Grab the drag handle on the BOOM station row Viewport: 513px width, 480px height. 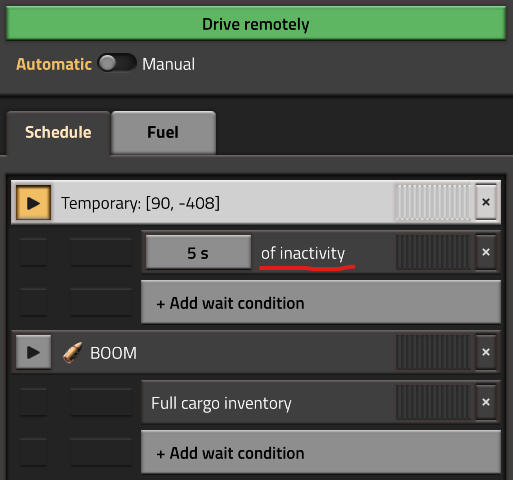[x=433, y=352]
